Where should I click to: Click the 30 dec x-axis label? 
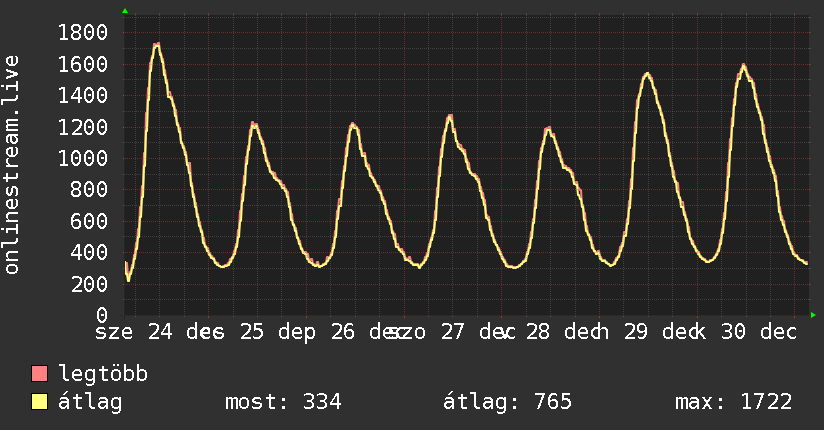(759, 332)
